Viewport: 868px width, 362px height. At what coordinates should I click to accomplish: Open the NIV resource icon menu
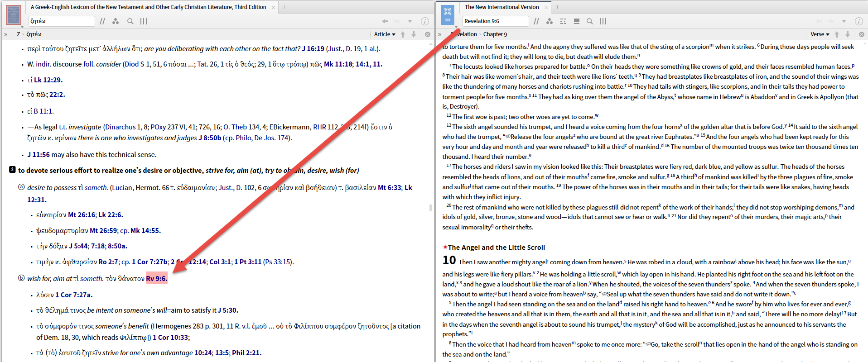click(448, 15)
